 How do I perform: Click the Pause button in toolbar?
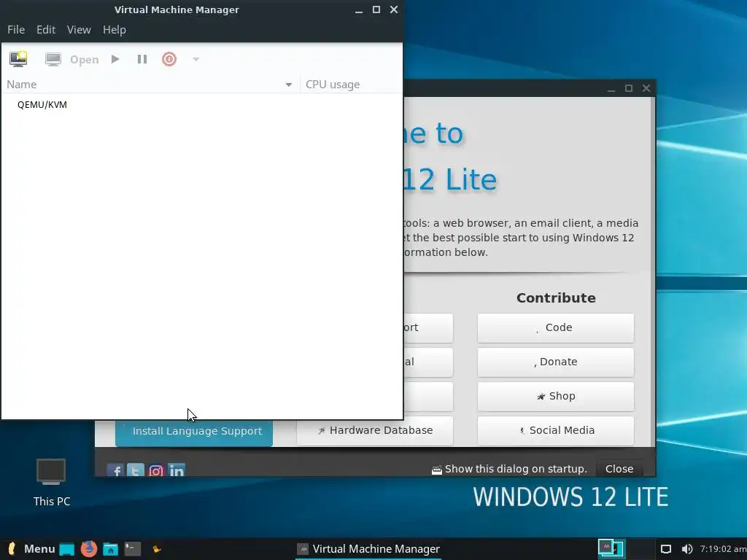pos(142,59)
